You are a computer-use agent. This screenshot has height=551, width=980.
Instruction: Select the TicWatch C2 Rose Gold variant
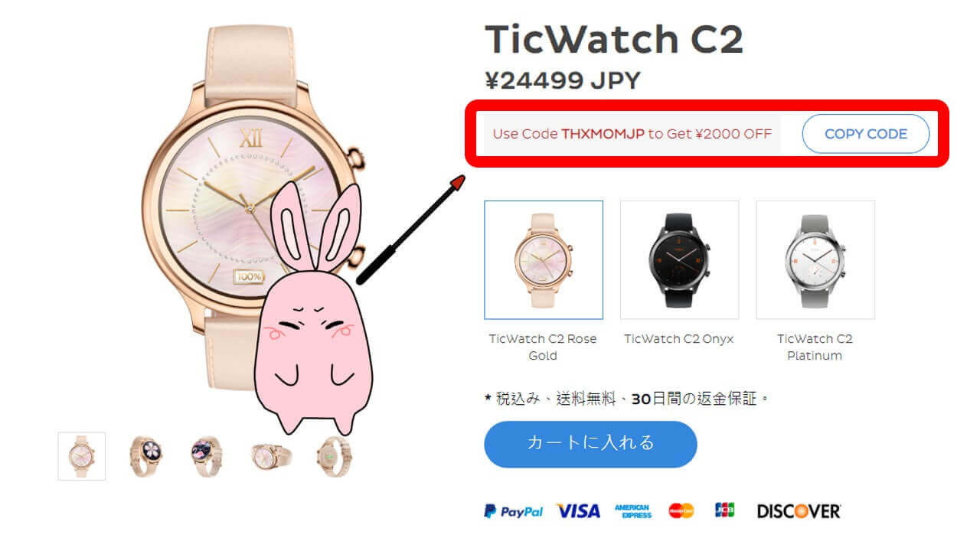tap(544, 260)
